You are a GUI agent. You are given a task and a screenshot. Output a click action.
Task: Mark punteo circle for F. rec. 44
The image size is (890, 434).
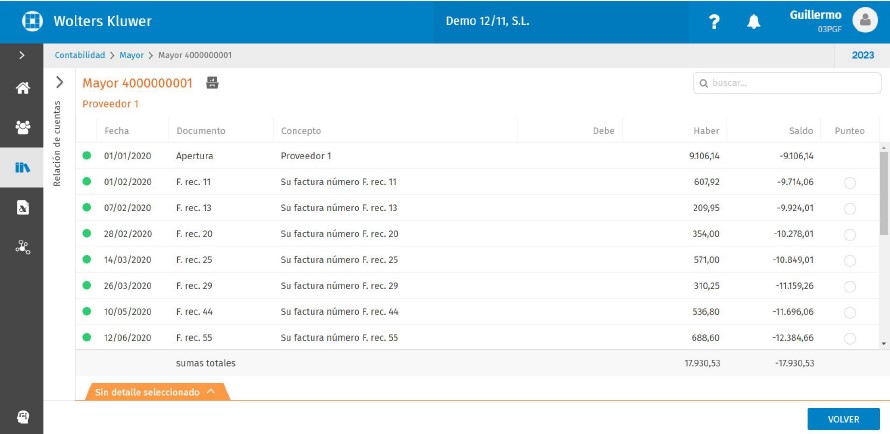(x=849, y=312)
